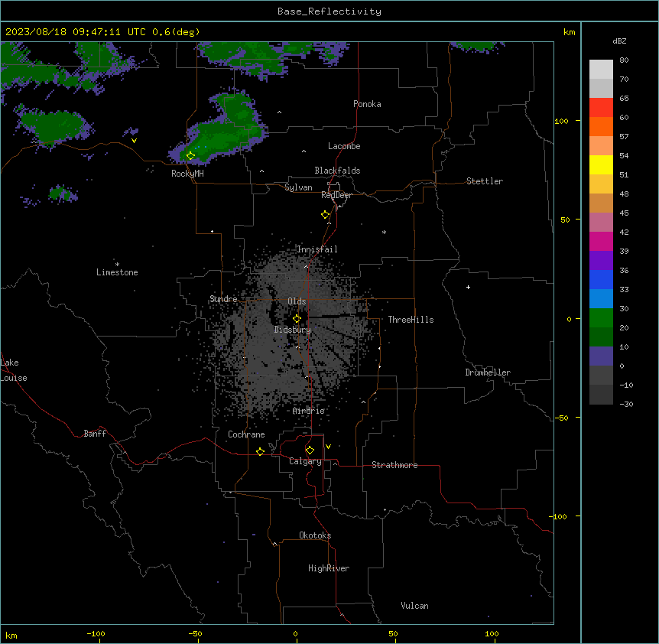The width and height of the screenshot is (659, 644).
Task: Select the dark green swatch between 20 and 10
Action: tap(601, 337)
